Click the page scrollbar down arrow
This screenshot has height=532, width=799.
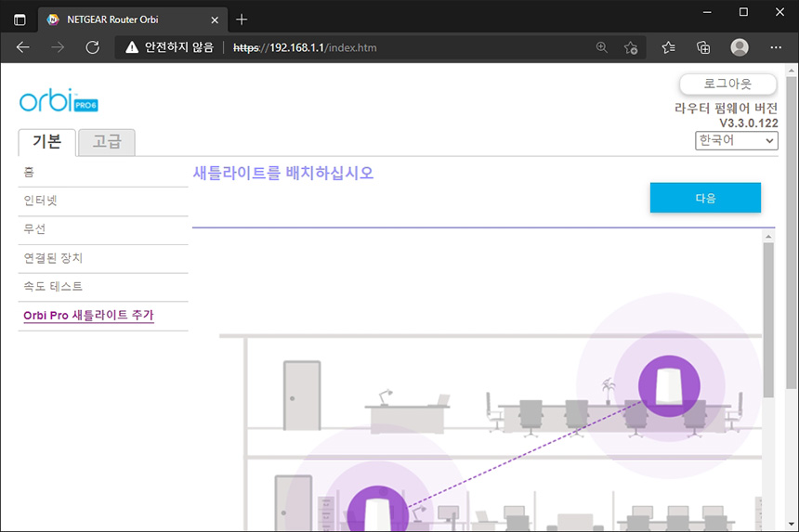(x=791, y=524)
